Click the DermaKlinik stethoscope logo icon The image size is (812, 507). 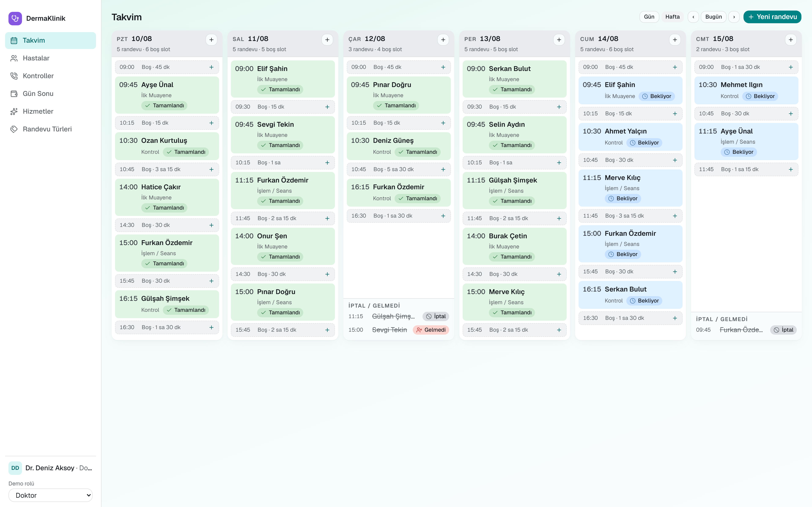click(15, 18)
